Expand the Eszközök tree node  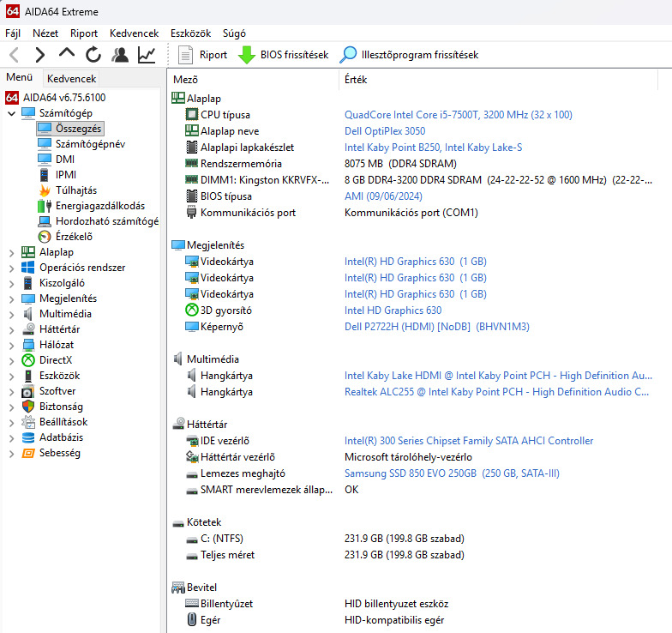[x=12, y=376]
